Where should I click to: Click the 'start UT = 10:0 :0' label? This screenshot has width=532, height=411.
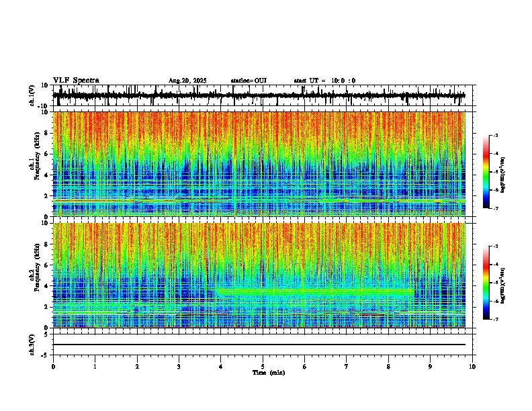coord(324,81)
